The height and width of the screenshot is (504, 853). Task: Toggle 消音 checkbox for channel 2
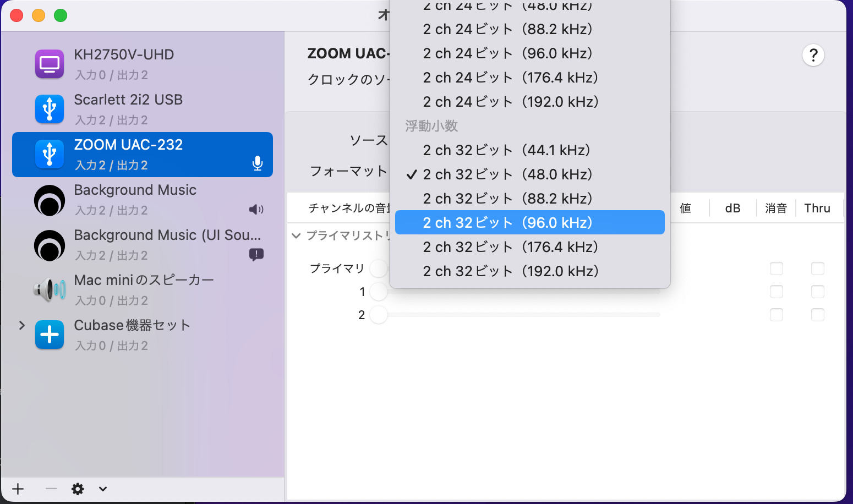(x=777, y=315)
